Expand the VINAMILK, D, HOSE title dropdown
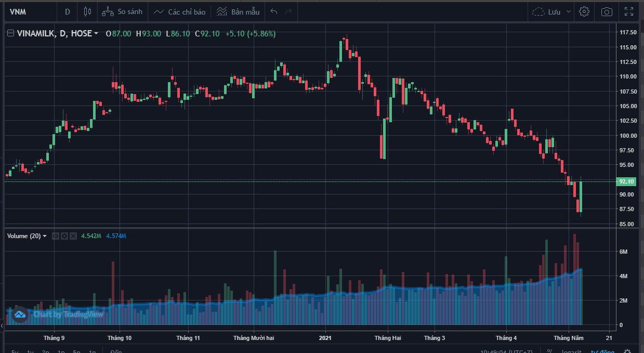The width and height of the screenshot is (644, 353). click(96, 34)
